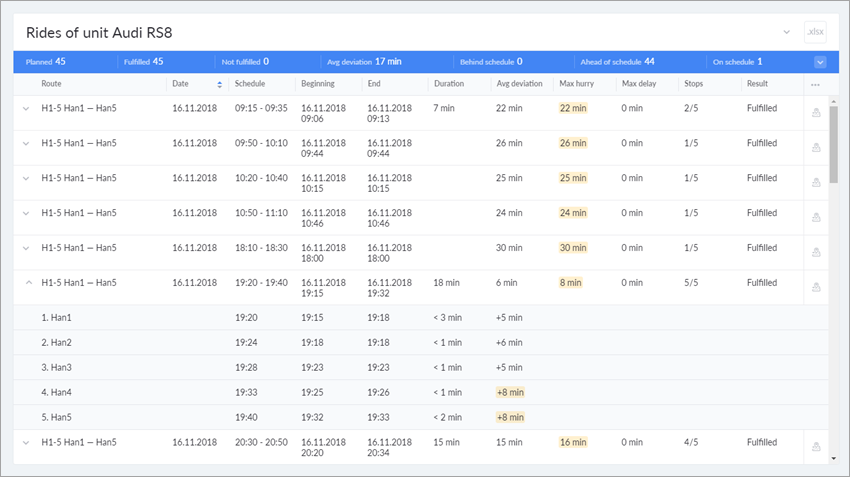The height and width of the screenshot is (477, 850).
Task: Collapse the Rides of unit panel chevron
Action: pyautogui.click(x=786, y=33)
